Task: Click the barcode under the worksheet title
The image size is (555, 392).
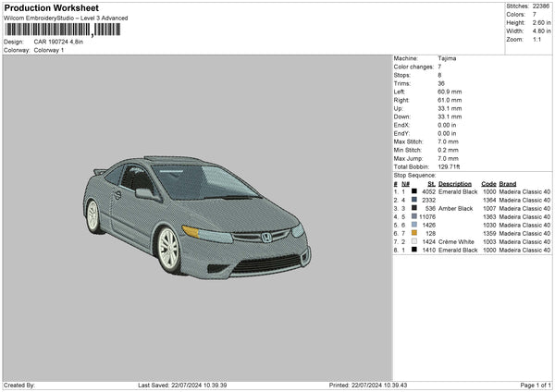Action: click(63, 30)
